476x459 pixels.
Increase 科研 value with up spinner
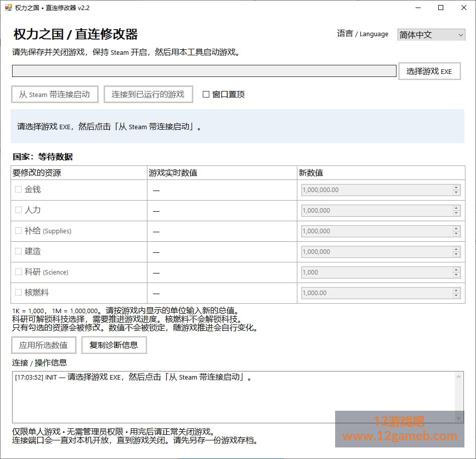456,270
